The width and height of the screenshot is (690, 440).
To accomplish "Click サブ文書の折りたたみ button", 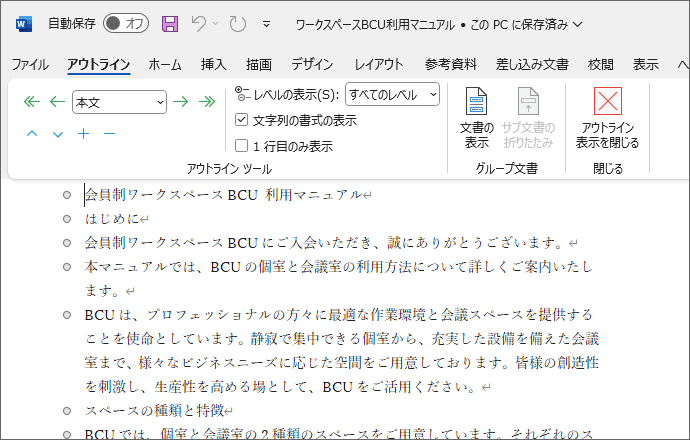I will point(528,117).
